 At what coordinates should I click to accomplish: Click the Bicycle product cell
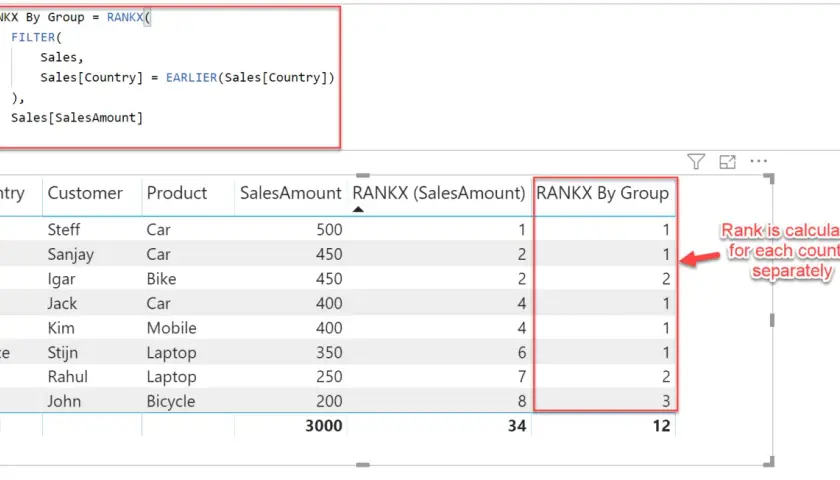click(171, 401)
